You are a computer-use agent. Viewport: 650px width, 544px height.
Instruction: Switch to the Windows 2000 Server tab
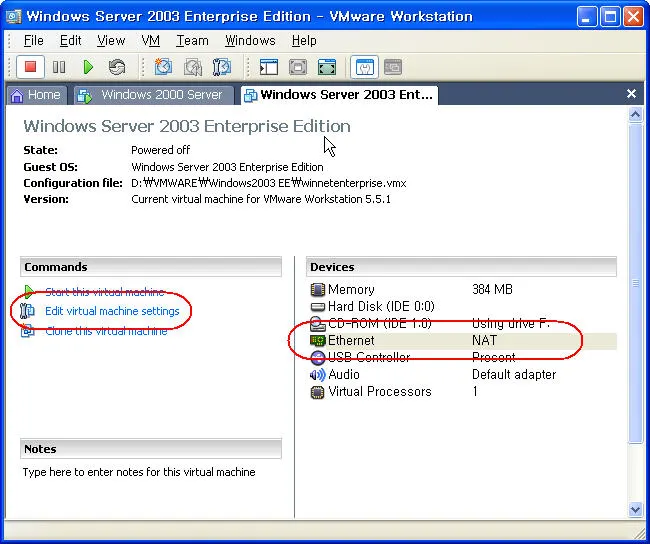(x=151, y=95)
